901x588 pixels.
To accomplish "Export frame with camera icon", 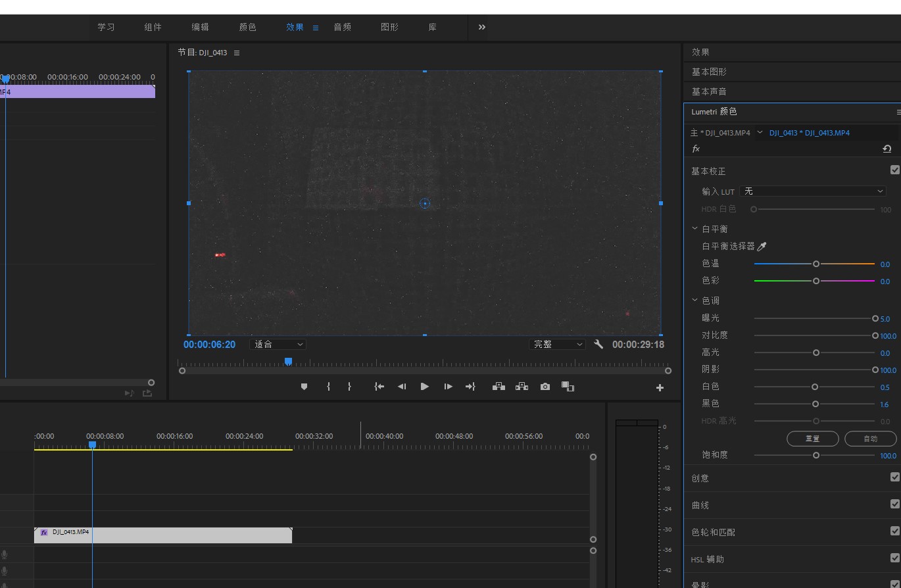I will click(x=545, y=387).
